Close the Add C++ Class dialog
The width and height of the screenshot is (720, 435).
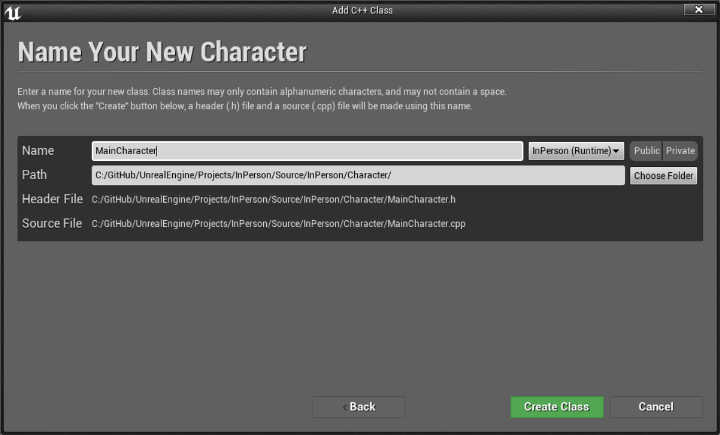[698, 9]
